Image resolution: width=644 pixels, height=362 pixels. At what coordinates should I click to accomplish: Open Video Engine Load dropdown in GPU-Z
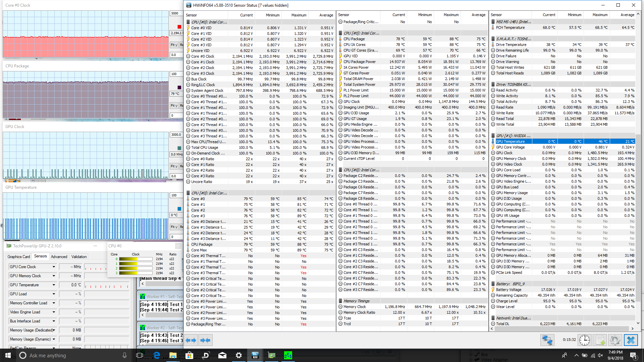tap(54, 312)
